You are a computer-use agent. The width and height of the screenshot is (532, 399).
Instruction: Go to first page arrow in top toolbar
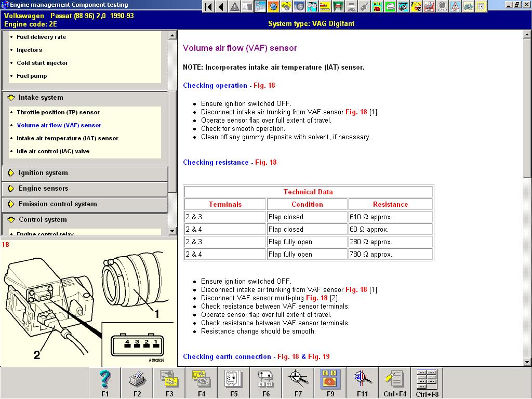[x=208, y=7]
